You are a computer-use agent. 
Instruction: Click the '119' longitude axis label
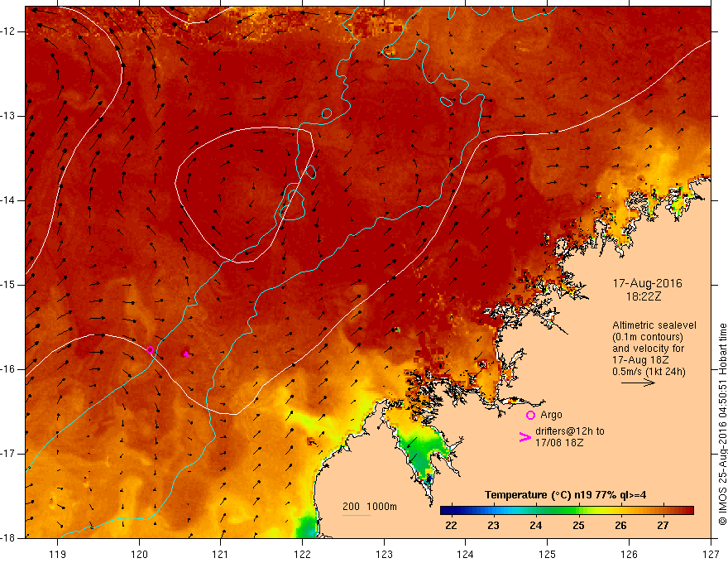click(58, 554)
